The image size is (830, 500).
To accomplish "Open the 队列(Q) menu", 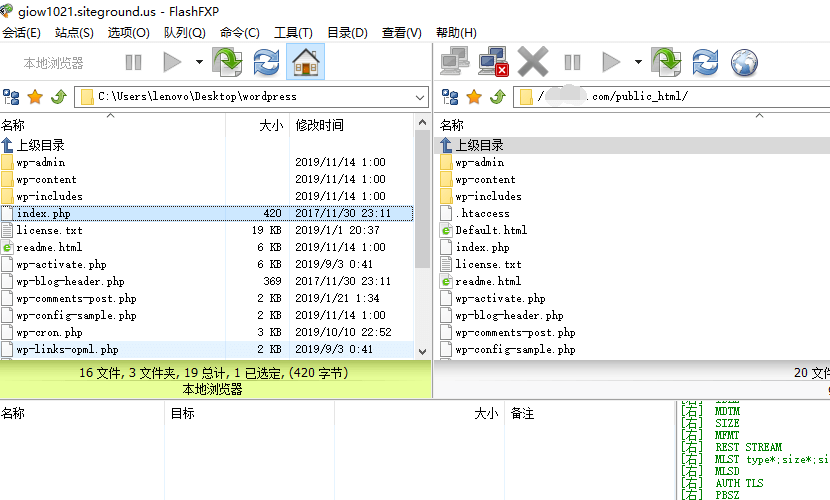I will 184,33.
